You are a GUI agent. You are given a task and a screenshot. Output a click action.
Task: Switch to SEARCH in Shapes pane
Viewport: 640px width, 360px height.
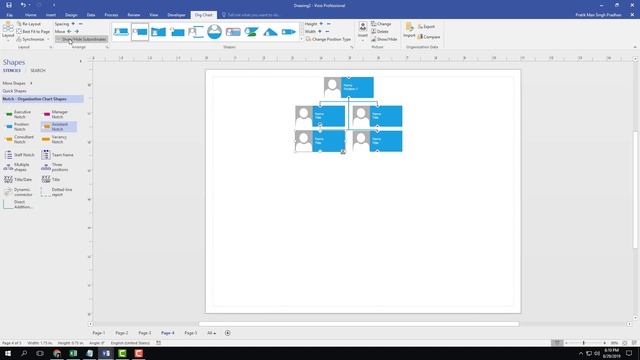click(38, 71)
